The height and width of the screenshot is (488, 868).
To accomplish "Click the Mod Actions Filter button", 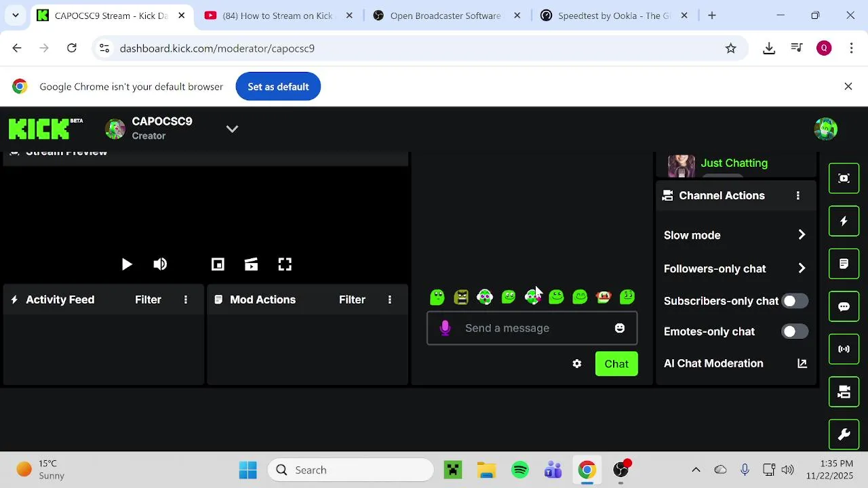I will (x=352, y=300).
